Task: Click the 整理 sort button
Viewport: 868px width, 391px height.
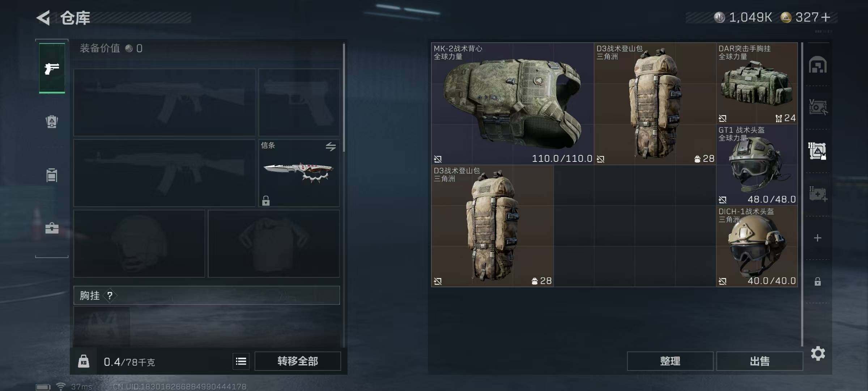Action: [x=670, y=361]
